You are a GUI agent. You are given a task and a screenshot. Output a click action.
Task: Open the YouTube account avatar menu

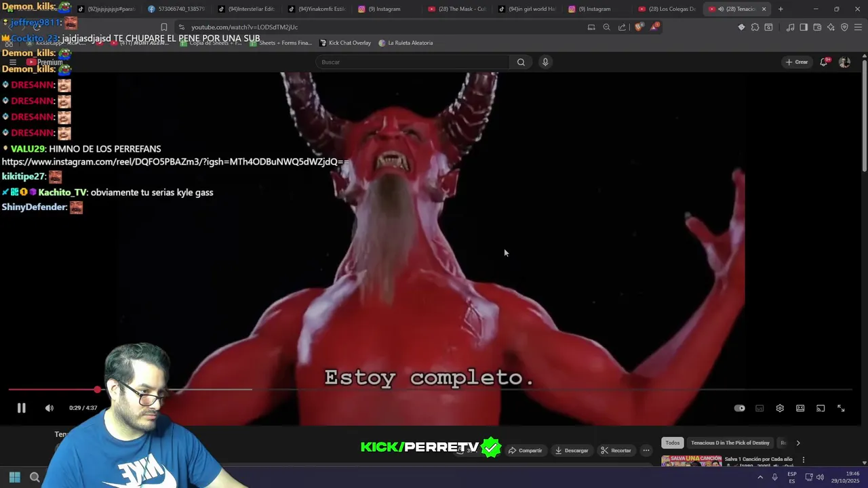point(844,62)
